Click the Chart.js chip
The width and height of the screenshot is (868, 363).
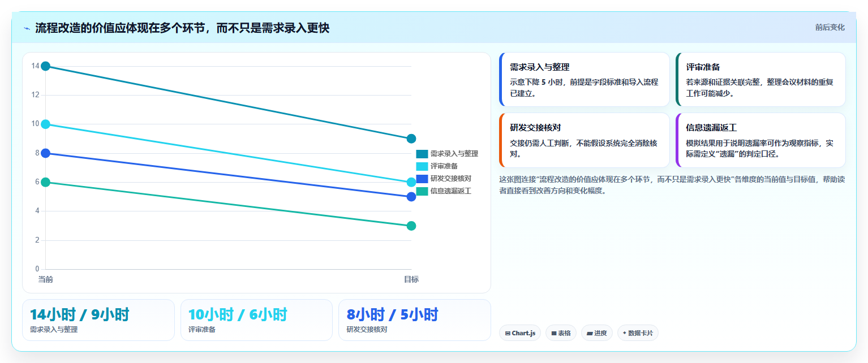point(520,333)
